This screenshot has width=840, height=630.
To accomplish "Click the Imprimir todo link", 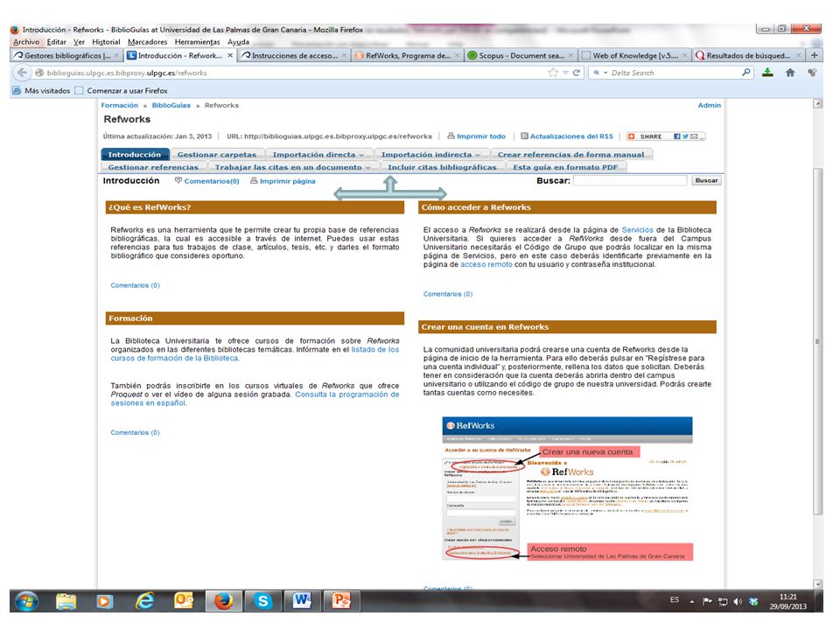I will pos(476,136).
